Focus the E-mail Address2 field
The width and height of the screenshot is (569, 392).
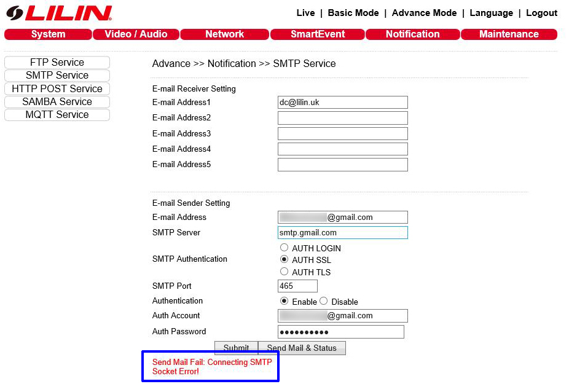click(x=342, y=118)
